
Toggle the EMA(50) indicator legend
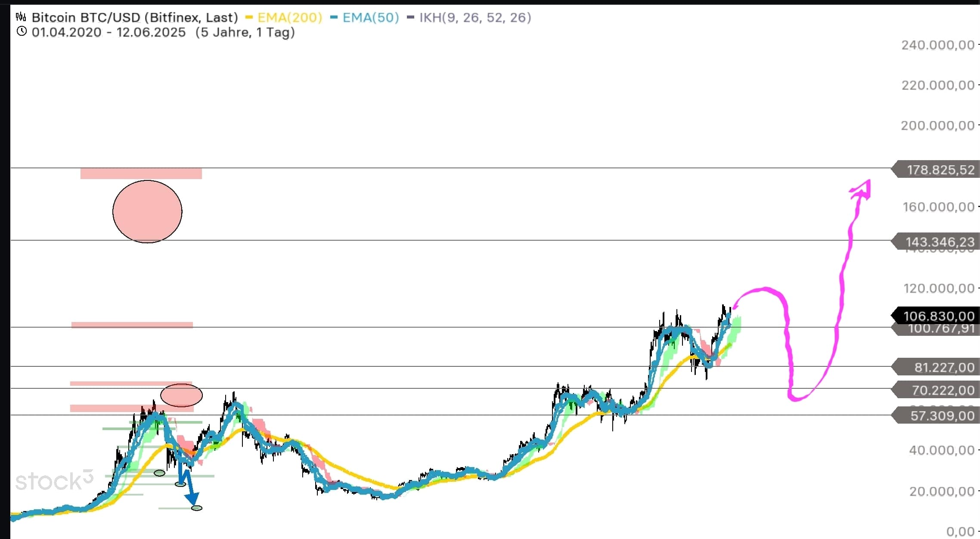(x=370, y=17)
